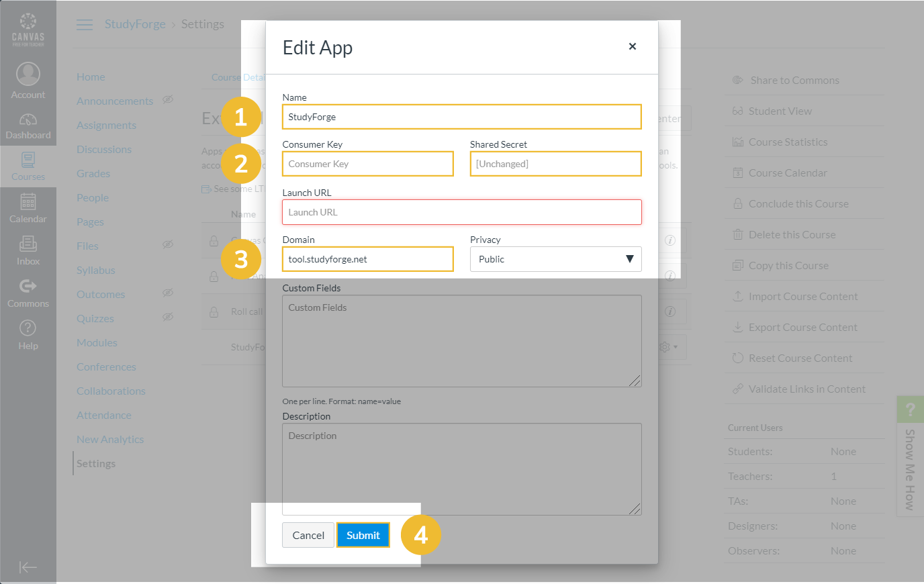Click the Reset Course Content icon
The image size is (924, 584).
point(737,358)
